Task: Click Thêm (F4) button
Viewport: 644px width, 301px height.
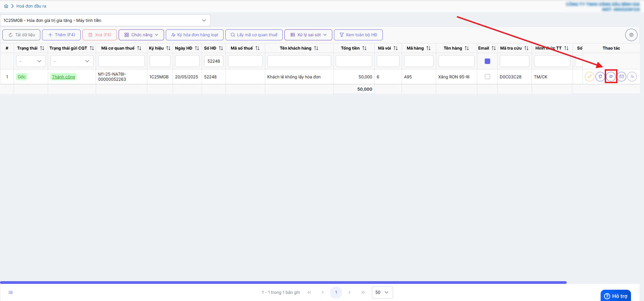Action: [61, 35]
